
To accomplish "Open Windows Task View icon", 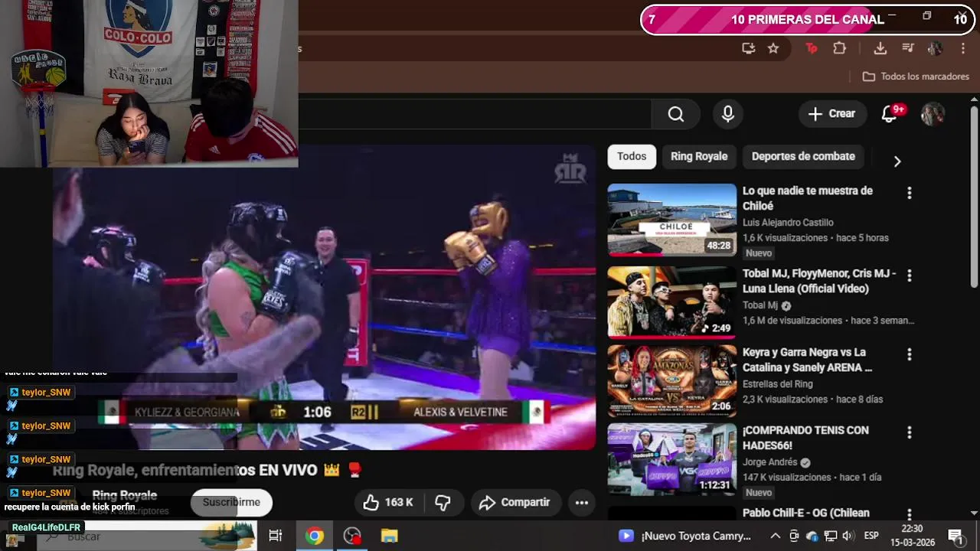I will (x=276, y=536).
